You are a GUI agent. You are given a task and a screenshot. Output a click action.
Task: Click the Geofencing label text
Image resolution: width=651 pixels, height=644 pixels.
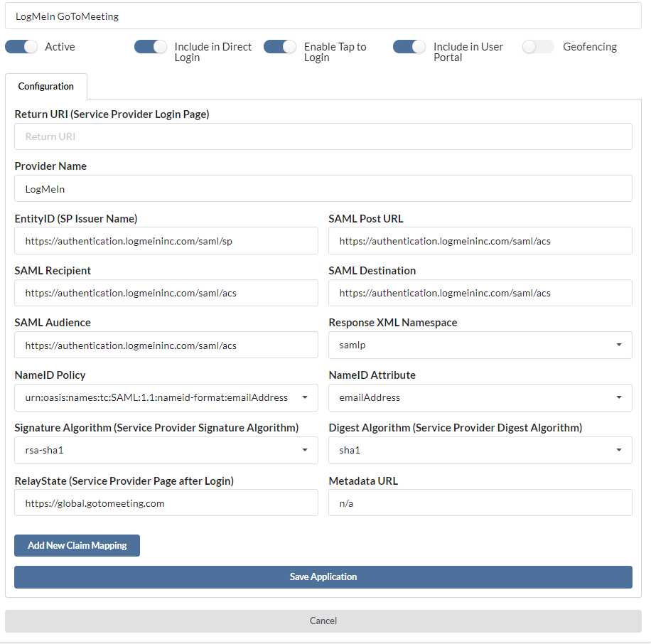click(x=590, y=47)
